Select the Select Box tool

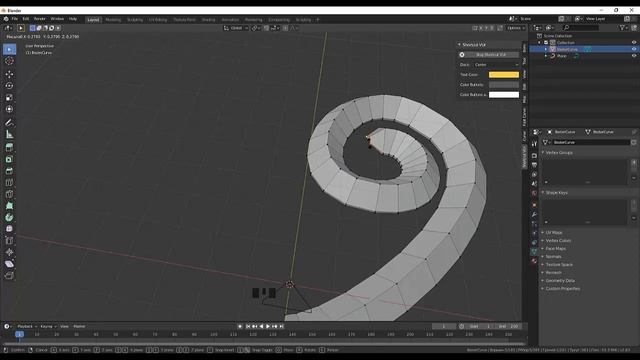click(x=9, y=49)
